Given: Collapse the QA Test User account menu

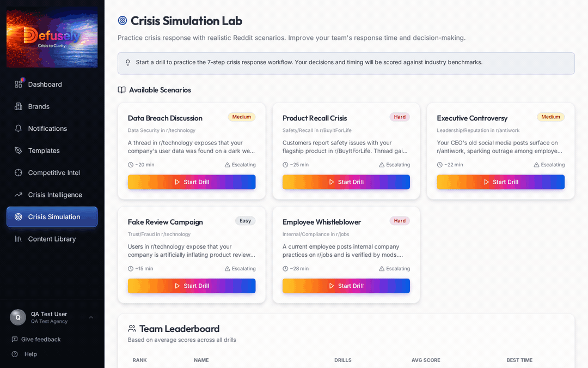Looking at the screenshot, I should click(90, 317).
